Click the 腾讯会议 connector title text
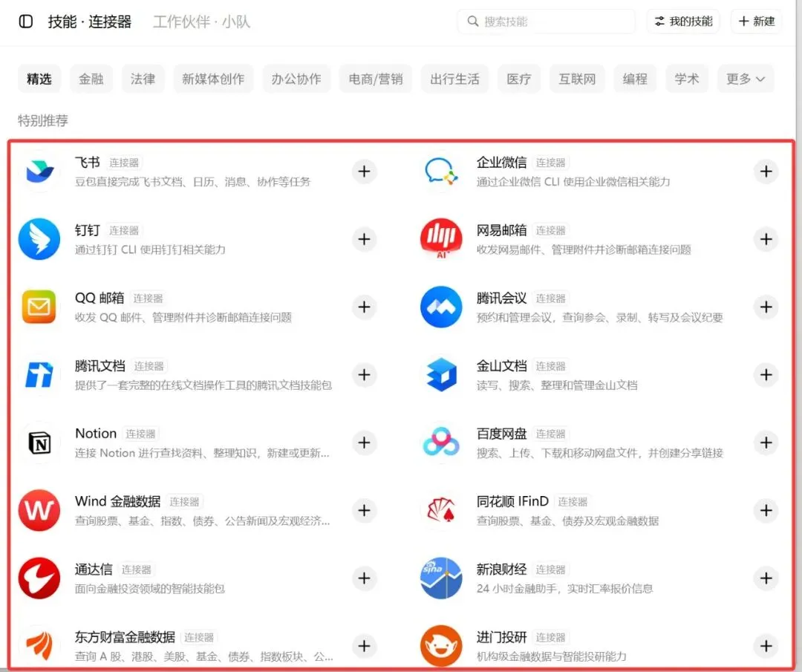The image size is (802, 672). (501, 299)
